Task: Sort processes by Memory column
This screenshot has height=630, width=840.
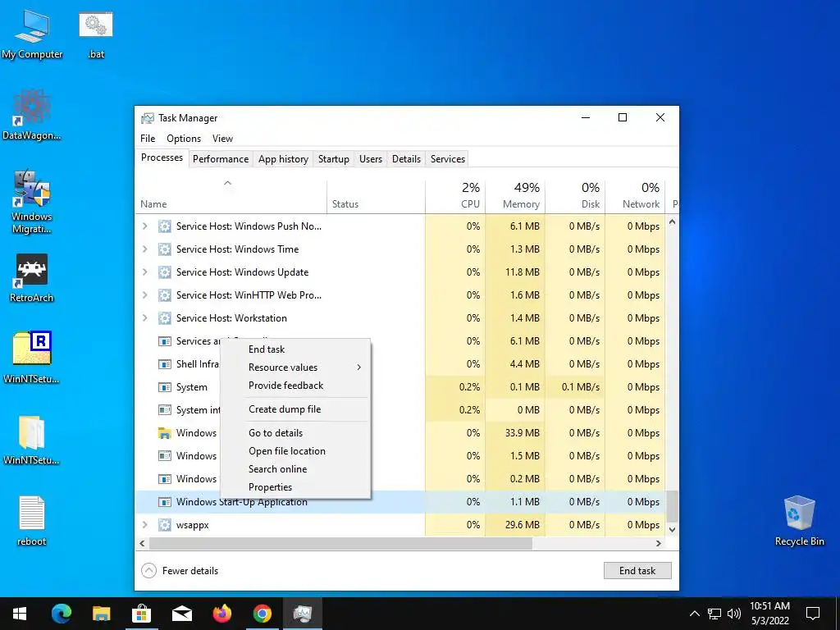Action: pyautogui.click(x=515, y=195)
